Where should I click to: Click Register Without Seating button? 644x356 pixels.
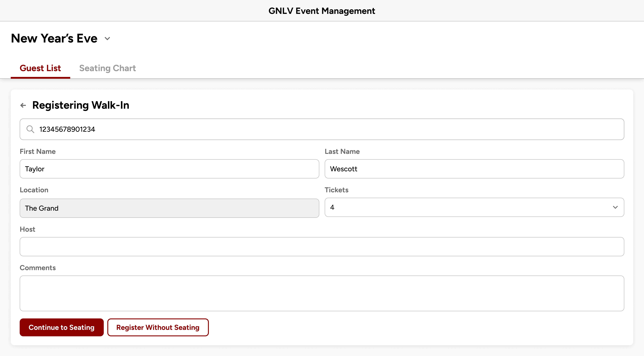[x=158, y=327]
